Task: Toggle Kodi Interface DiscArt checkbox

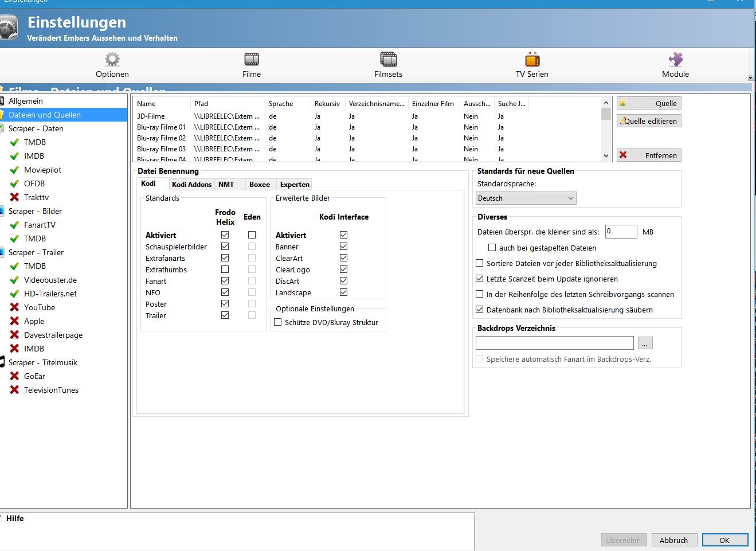Action: click(x=344, y=281)
